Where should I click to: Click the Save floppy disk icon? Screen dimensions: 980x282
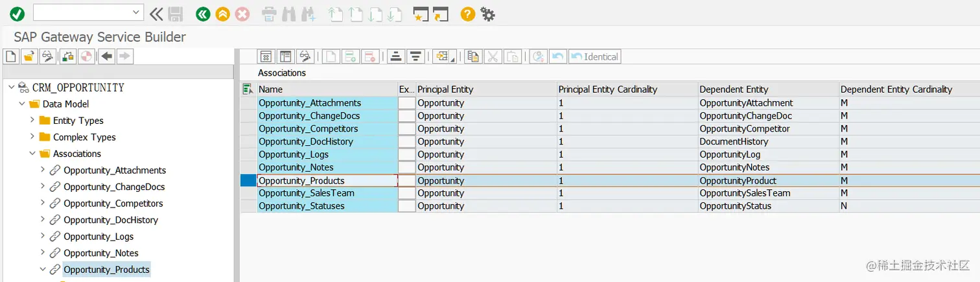(175, 14)
